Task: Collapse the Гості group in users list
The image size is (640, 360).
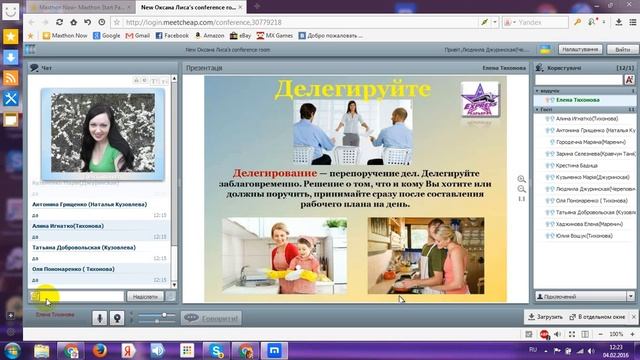Action: tap(538, 109)
